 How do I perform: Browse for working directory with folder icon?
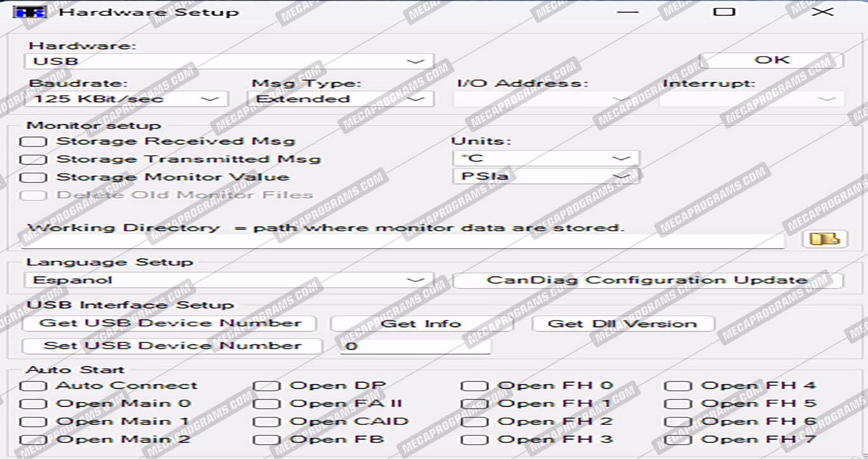[x=825, y=239]
